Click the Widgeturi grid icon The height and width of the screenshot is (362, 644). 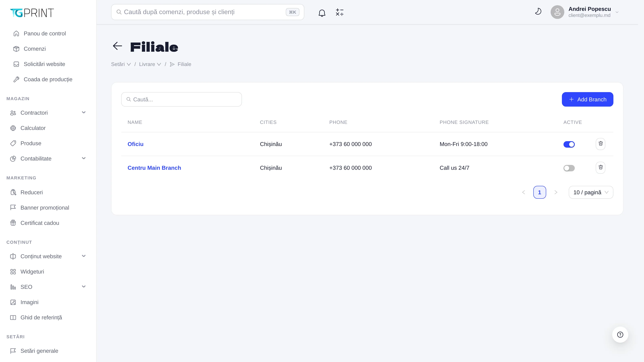13,271
